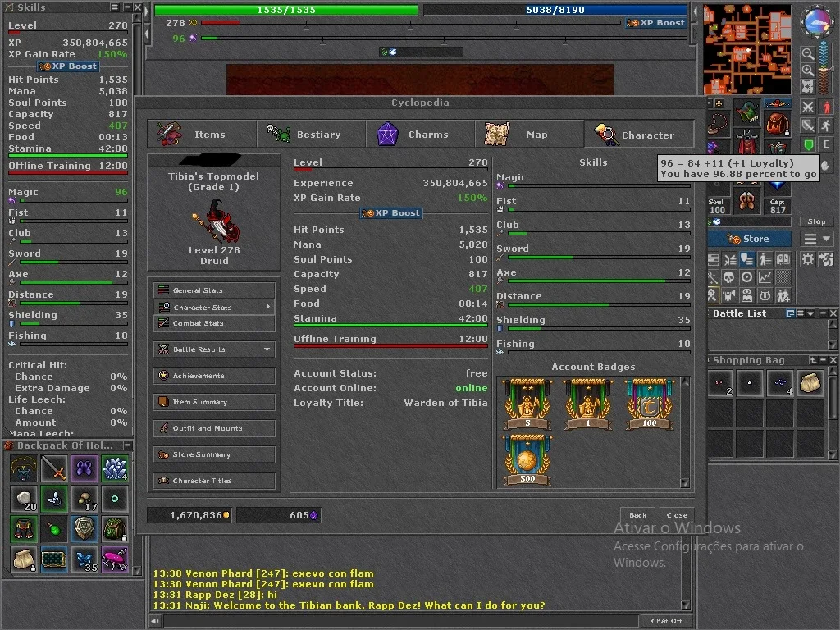The width and height of the screenshot is (840, 630).
Task: Click XP Boost in Skills panel
Action: pos(68,66)
